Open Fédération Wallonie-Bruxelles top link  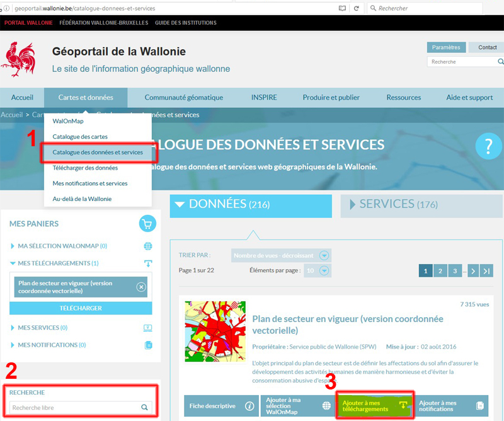pos(104,23)
